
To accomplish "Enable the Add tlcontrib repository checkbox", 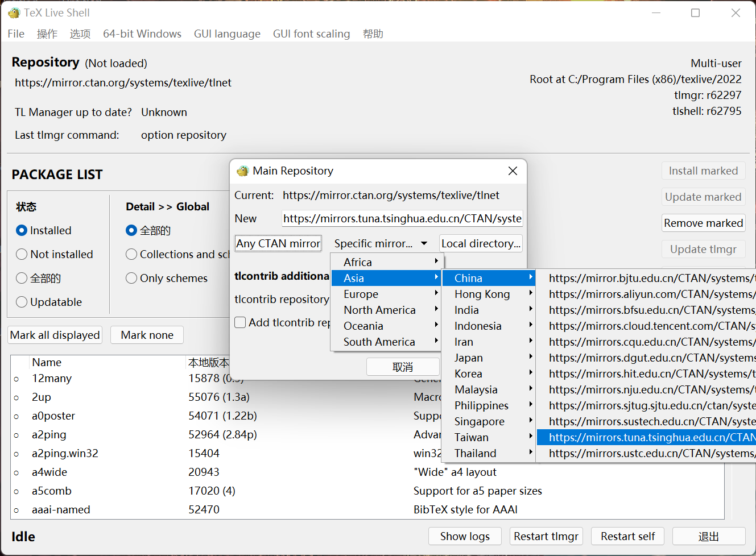I will [240, 322].
